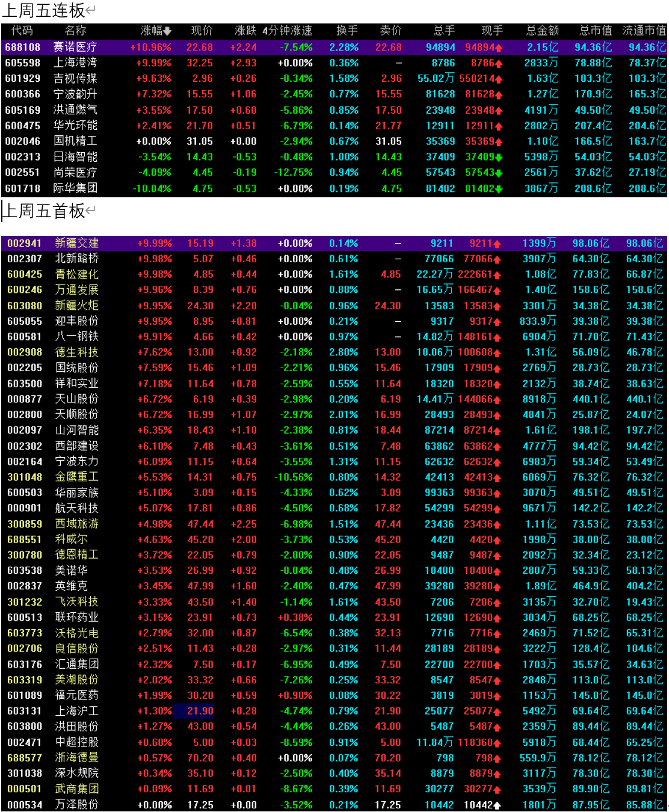Screen dimensions: 669x812
Task: Click the -12.75% value in 尚荣医疗 row
Action: coord(294,173)
